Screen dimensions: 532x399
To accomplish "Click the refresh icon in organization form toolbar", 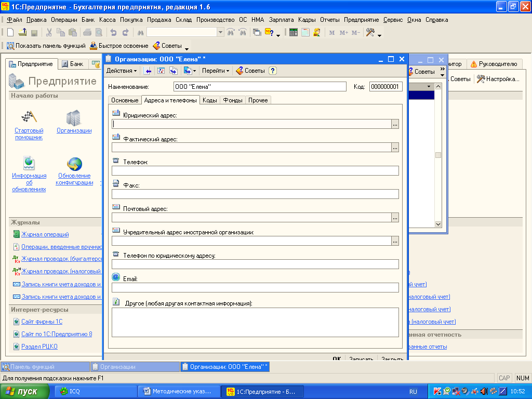I will pos(161,71).
